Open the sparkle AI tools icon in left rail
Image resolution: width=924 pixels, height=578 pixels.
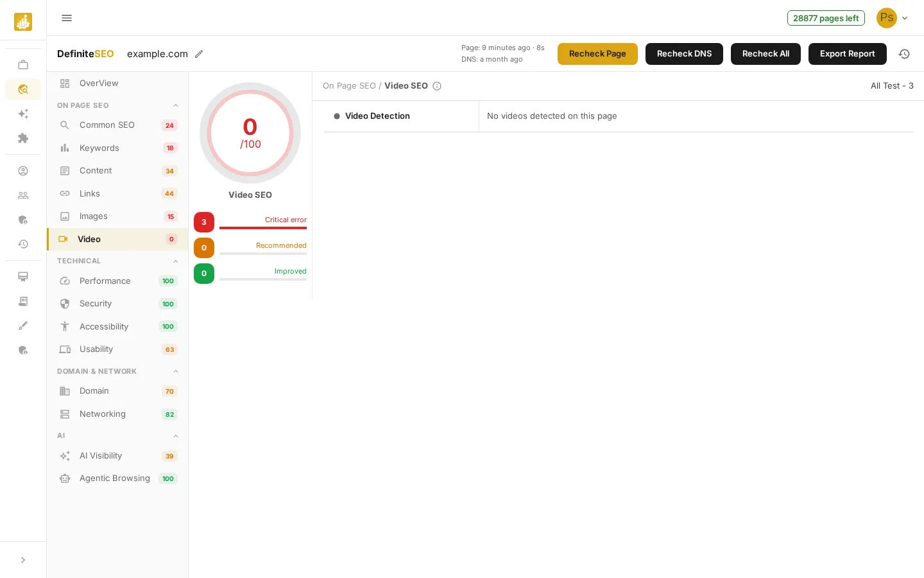point(23,114)
